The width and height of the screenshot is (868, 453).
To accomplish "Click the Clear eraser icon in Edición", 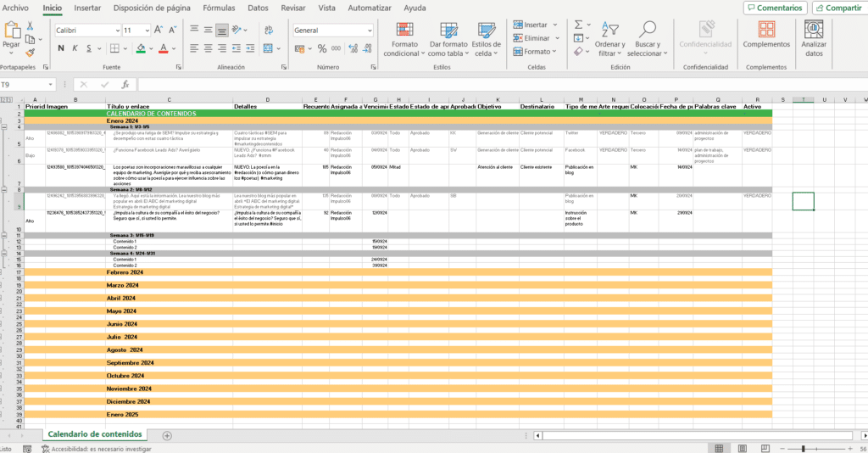I will [x=578, y=52].
